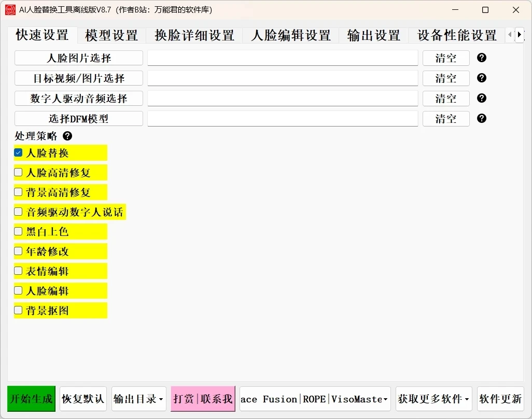Uncheck the 人脸替换 checkbox
The image size is (532, 419).
(x=18, y=153)
